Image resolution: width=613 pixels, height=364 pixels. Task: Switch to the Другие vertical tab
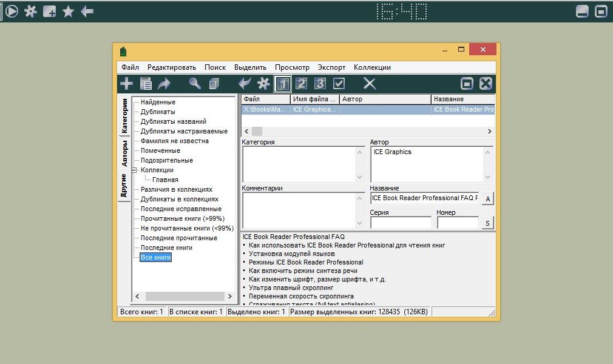point(124,186)
